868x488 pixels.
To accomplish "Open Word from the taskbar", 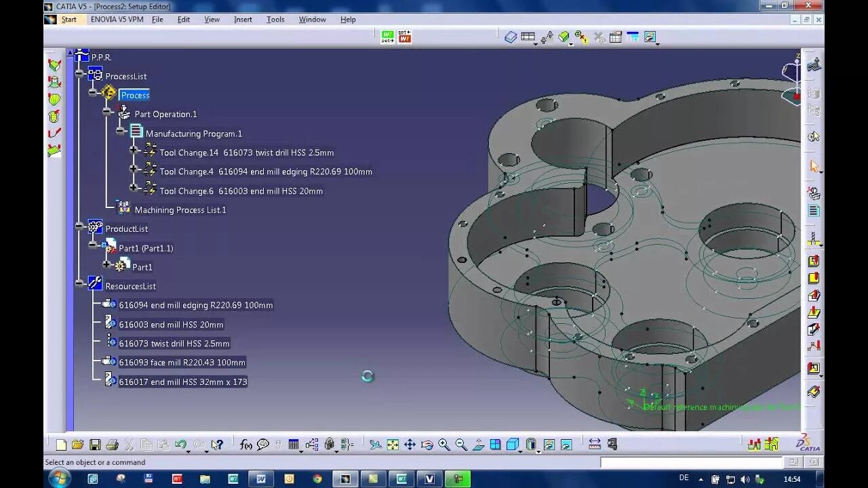I will (261, 479).
